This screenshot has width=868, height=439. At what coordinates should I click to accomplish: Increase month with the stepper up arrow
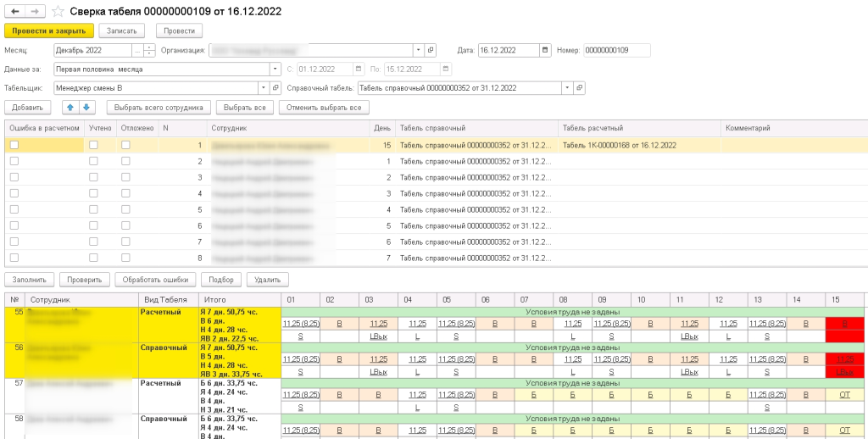pos(149,47)
